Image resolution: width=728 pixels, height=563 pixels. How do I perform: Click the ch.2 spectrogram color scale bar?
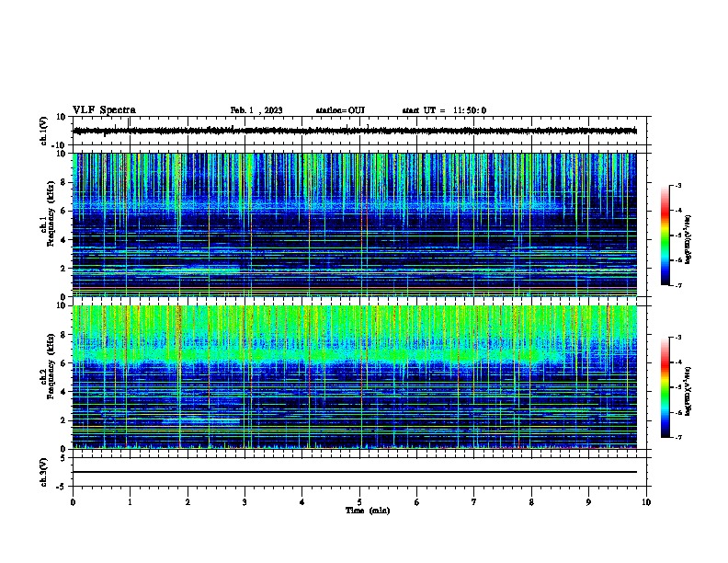(665, 387)
